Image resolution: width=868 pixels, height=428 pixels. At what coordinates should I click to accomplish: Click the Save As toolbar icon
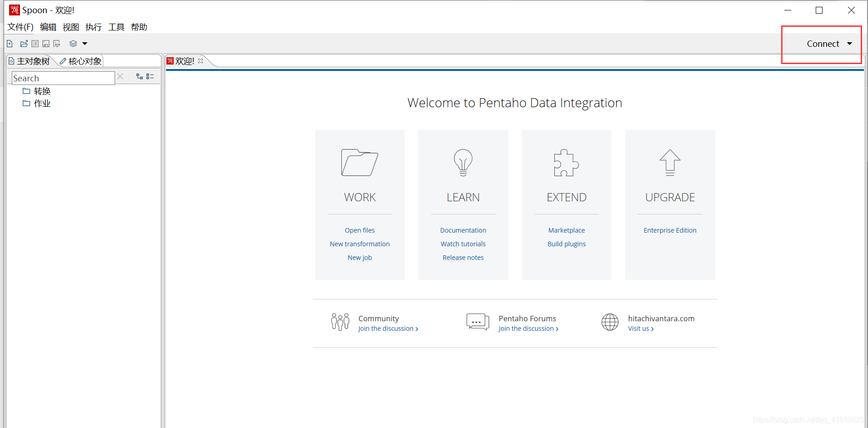point(57,44)
